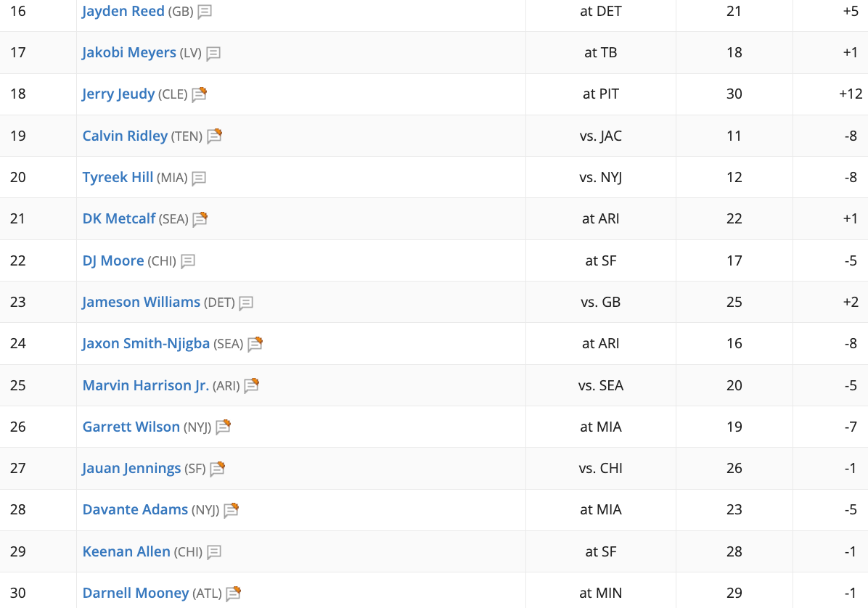
Task: Open the notes icon beside Garrett Wilson
Action: click(x=223, y=427)
